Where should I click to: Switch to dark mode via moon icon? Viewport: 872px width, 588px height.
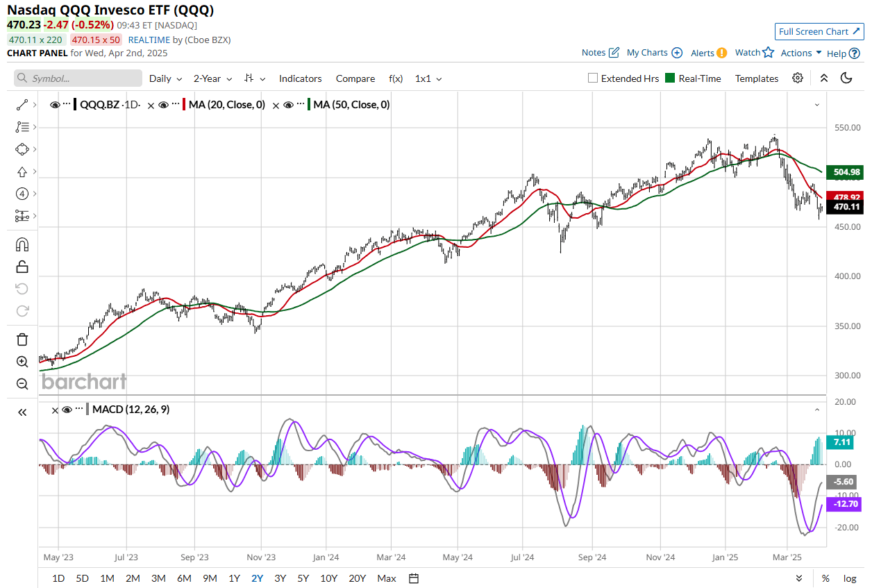pyautogui.click(x=846, y=78)
